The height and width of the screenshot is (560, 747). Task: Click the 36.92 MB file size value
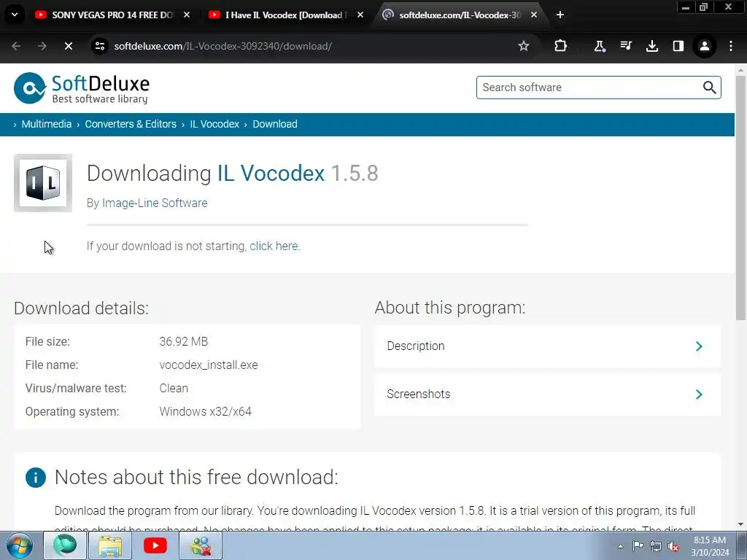pos(183,341)
